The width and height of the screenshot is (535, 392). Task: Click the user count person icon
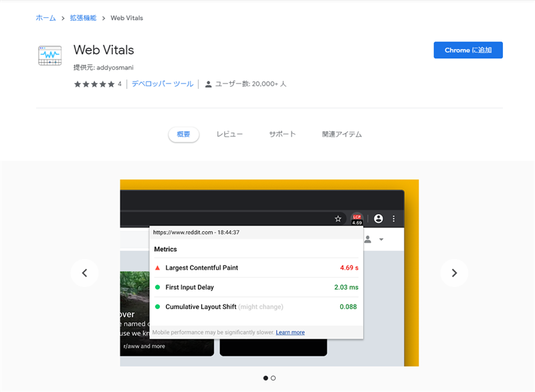209,84
